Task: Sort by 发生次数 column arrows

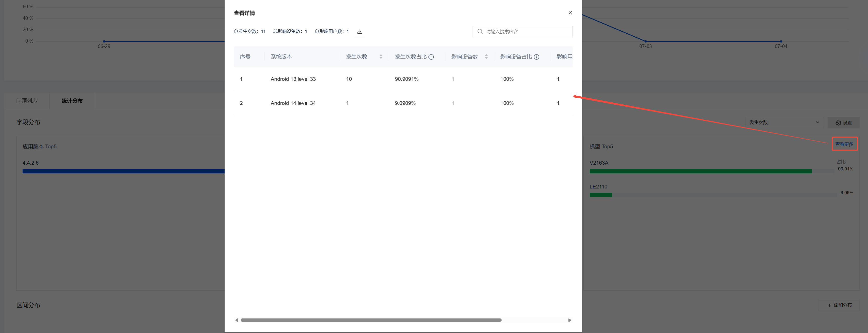Action: 381,57
